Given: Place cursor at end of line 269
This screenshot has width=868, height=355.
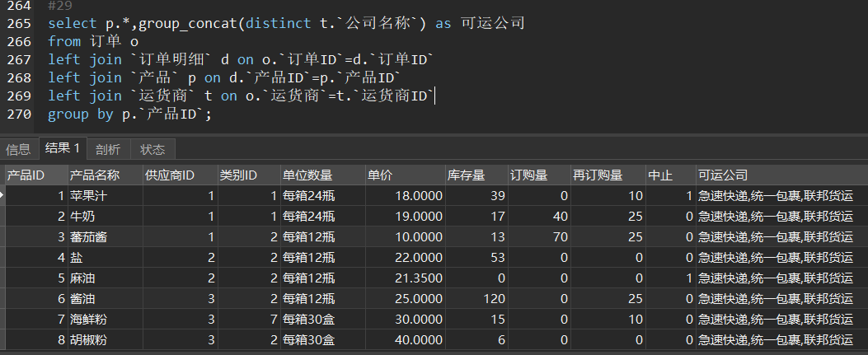Looking at the screenshot, I should click(x=434, y=96).
